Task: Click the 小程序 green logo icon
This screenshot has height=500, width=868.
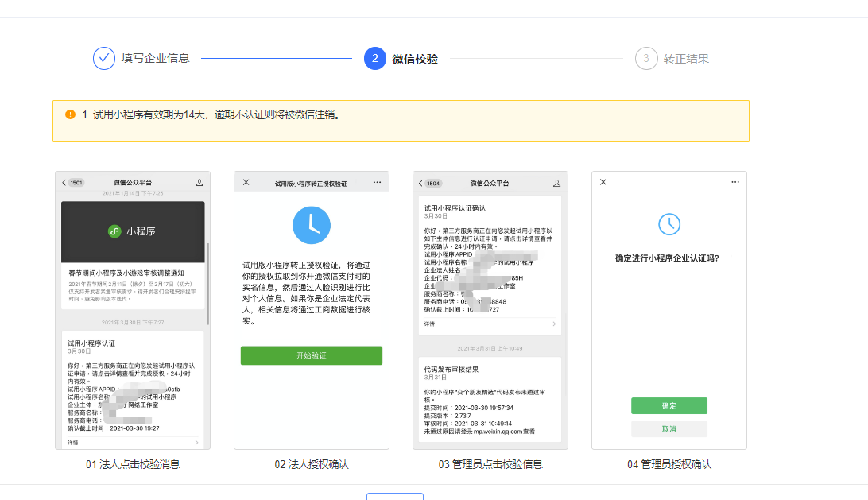Action: (x=114, y=231)
